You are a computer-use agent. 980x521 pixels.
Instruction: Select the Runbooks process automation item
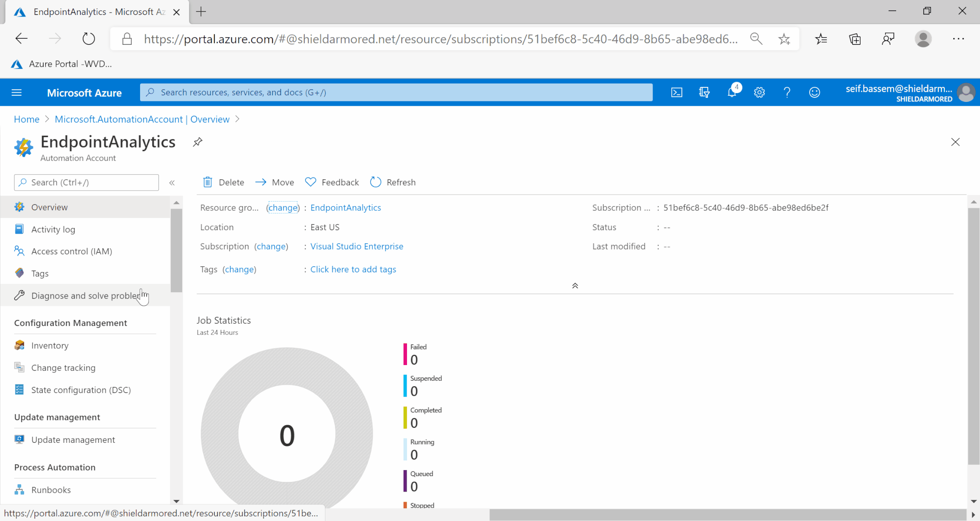50,489
